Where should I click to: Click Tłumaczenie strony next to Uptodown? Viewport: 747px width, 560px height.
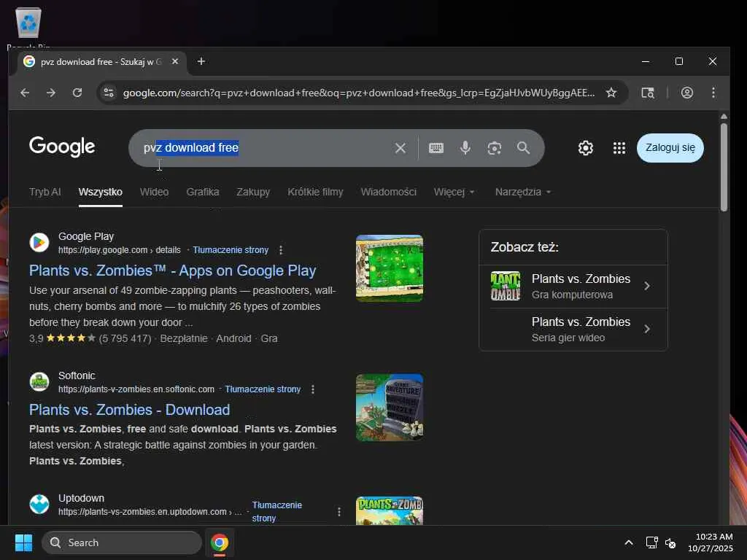point(276,511)
